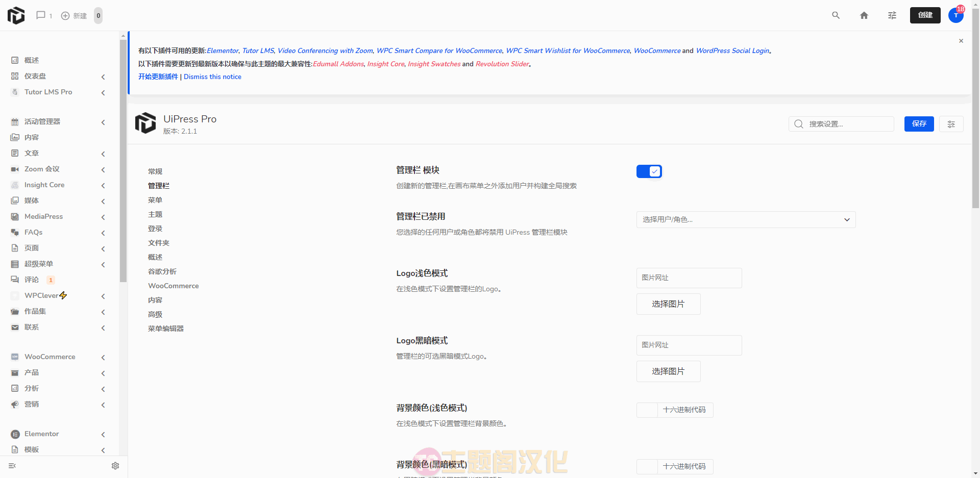Select 谷歌分析 settings tab
Screen dimensions: 980x478
coord(162,271)
